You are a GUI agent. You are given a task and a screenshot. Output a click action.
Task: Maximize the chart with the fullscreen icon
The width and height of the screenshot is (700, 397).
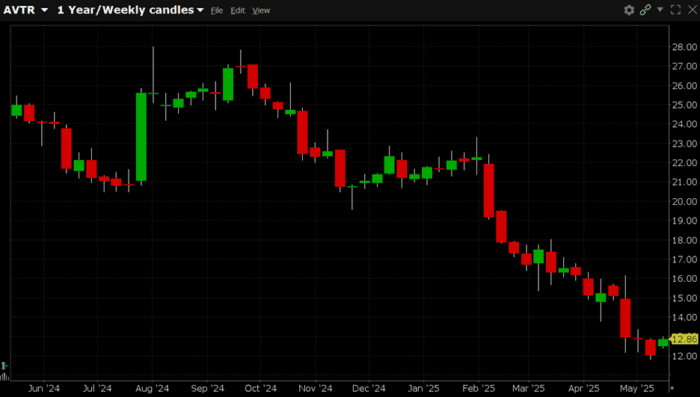coord(675,10)
